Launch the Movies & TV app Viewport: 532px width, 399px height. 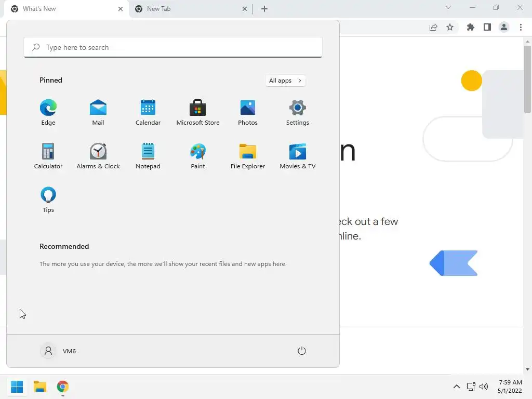click(298, 156)
